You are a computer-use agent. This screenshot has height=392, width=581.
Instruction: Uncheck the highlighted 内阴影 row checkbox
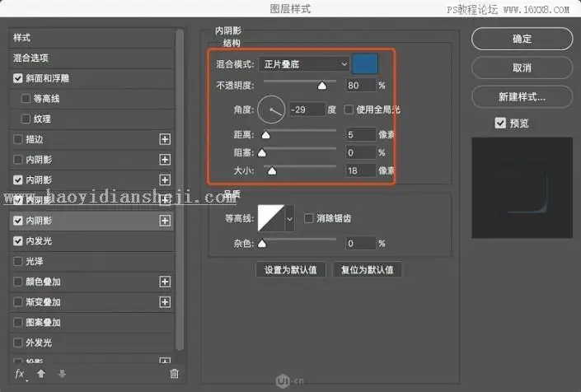(x=17, y=221)
